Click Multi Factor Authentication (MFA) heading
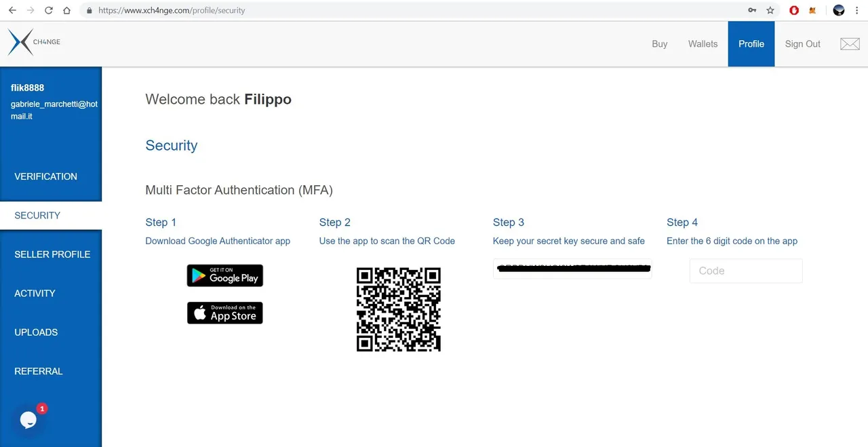The image size is (868, 447). click(x=239, y=190)
